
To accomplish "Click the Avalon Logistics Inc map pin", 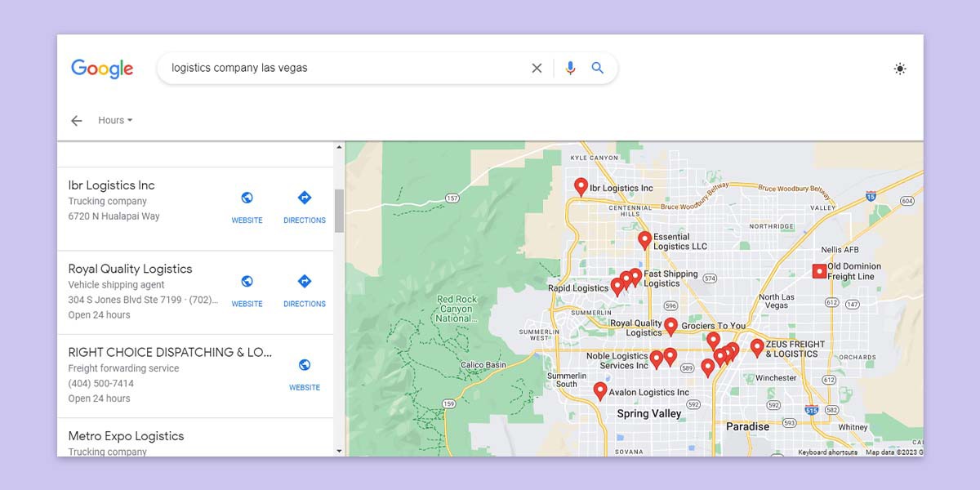I will 600,391.
